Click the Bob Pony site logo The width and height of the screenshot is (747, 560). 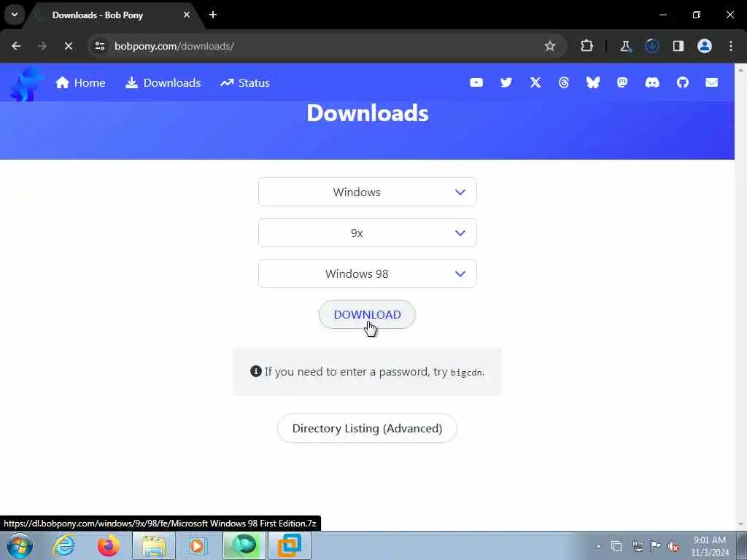[26, 85]
